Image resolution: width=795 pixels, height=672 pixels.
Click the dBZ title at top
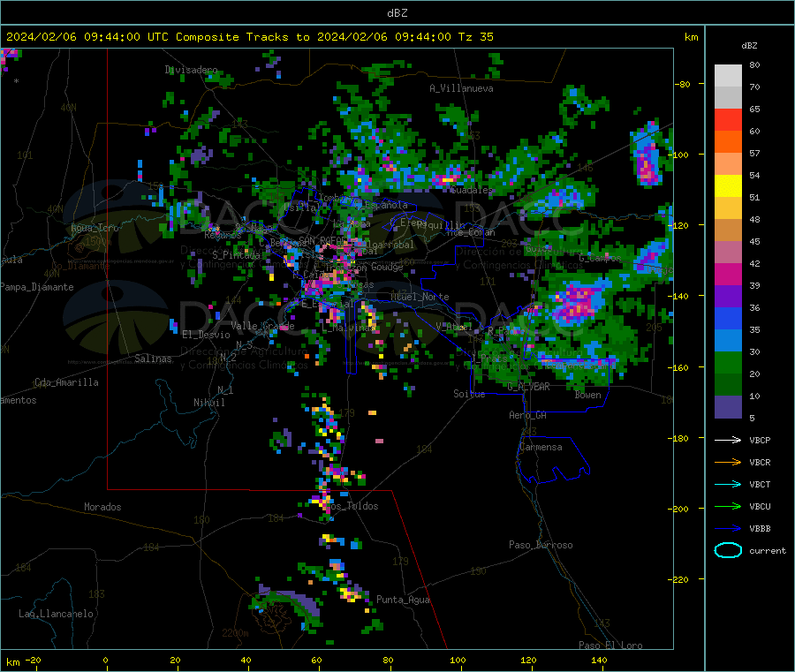[397, 12]
